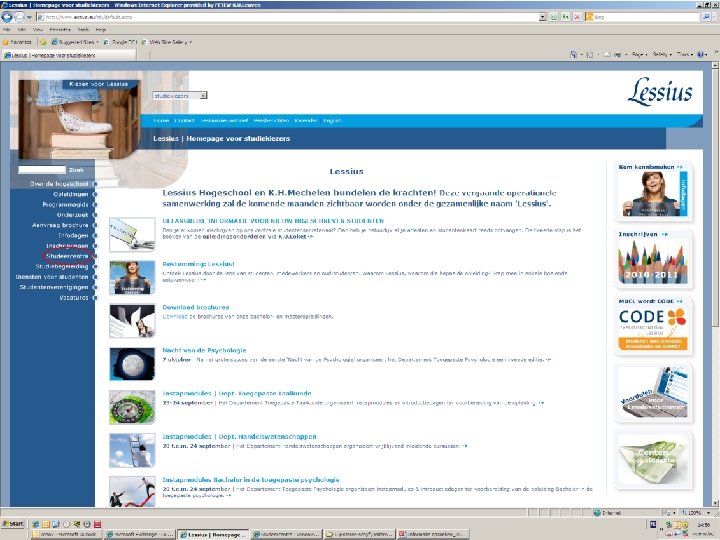The width and height of the screenshot is (720, 540).
Task: Click the keys thumbnail beside first news item
Action: tap(132, 235)
